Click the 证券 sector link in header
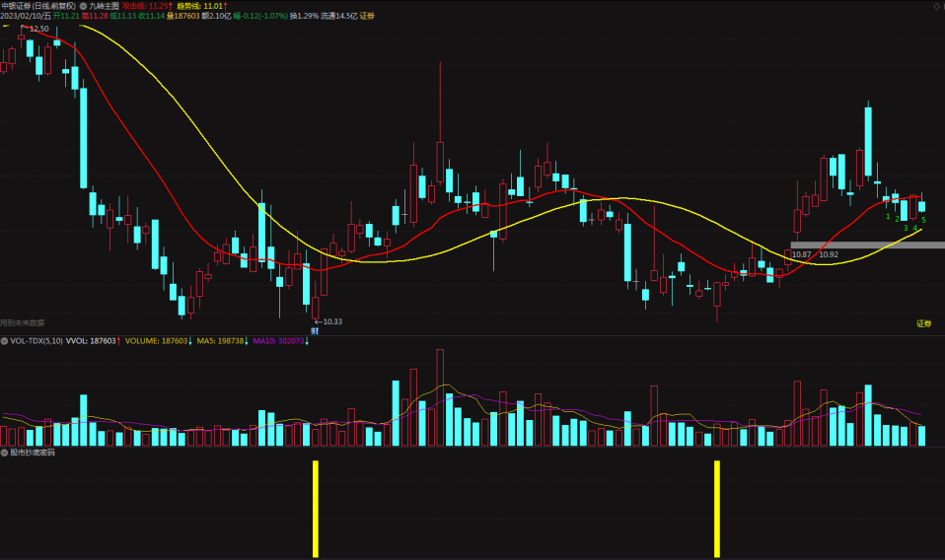The width and height of the screenshot is (945, 560). 367,16
